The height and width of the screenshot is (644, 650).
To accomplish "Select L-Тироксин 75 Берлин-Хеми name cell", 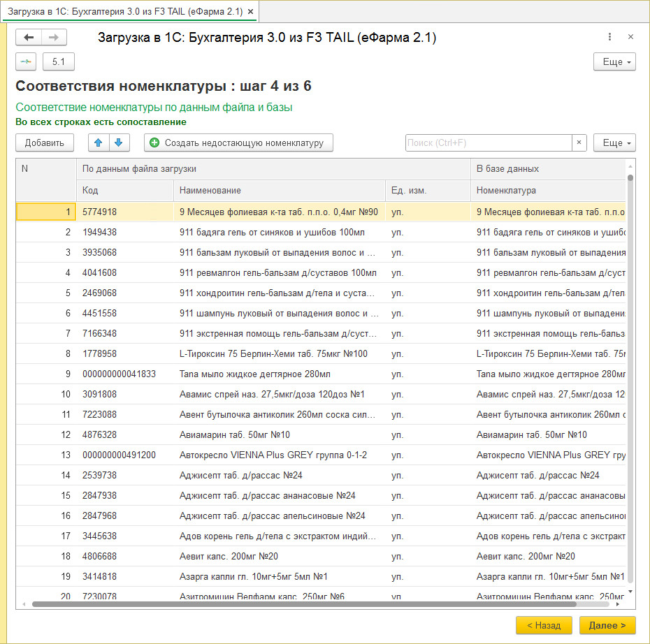I will 280,354.
